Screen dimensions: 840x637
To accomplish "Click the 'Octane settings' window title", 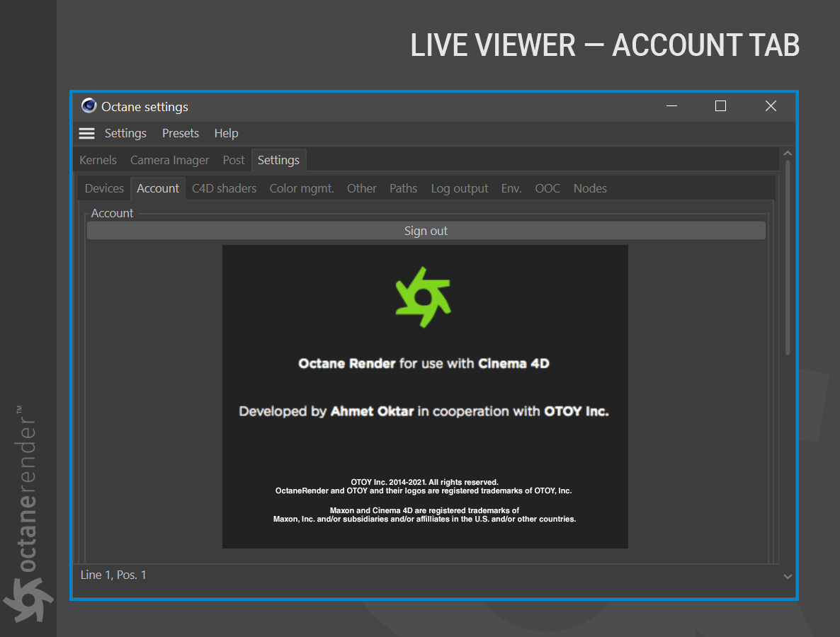I will pyautogui.click(x=144, y=107).
